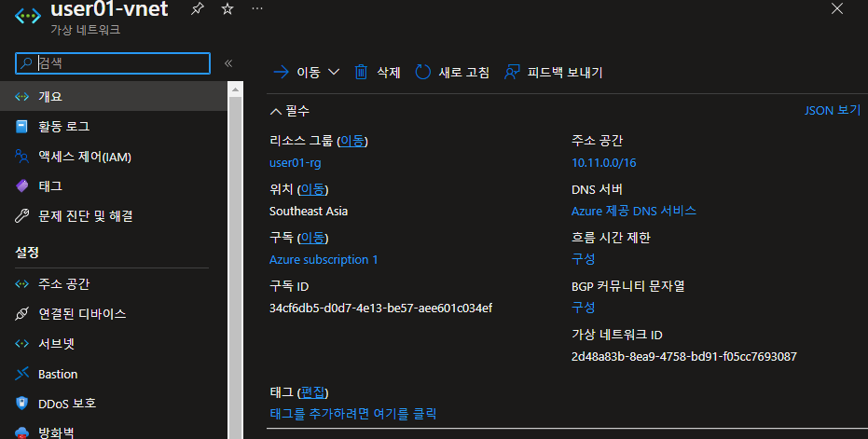This screenshot has height=439, width=868.
Task: Click the 주소 공간 sidebar icon
Action: 21,284
